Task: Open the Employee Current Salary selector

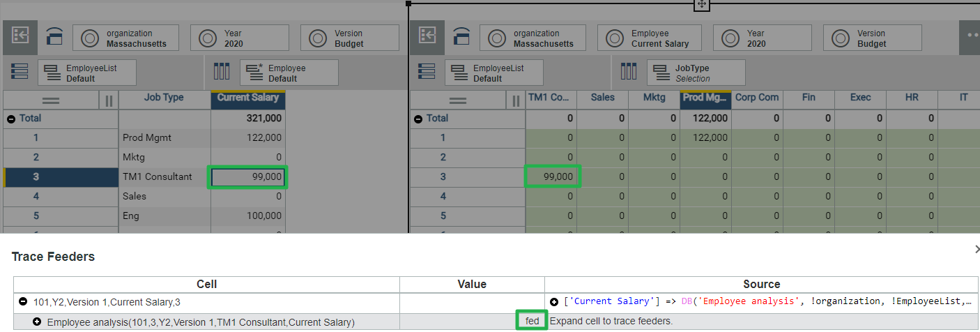Action: pos(650,38)
